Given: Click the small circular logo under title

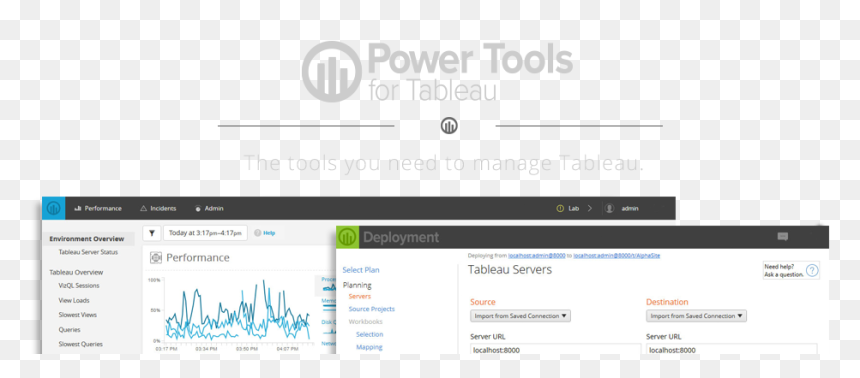Looking at the screenshot, I should pyautogui.click(x=449, y=126).
